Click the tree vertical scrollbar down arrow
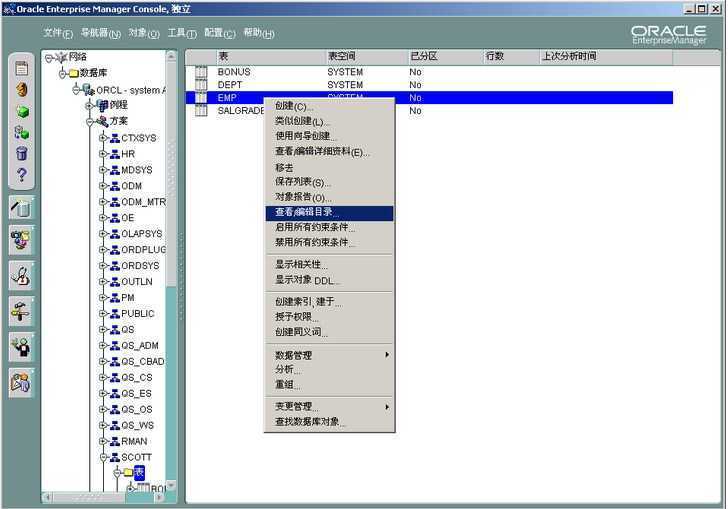Viewport: 728px width, 509px height. (x=171, y=486)
